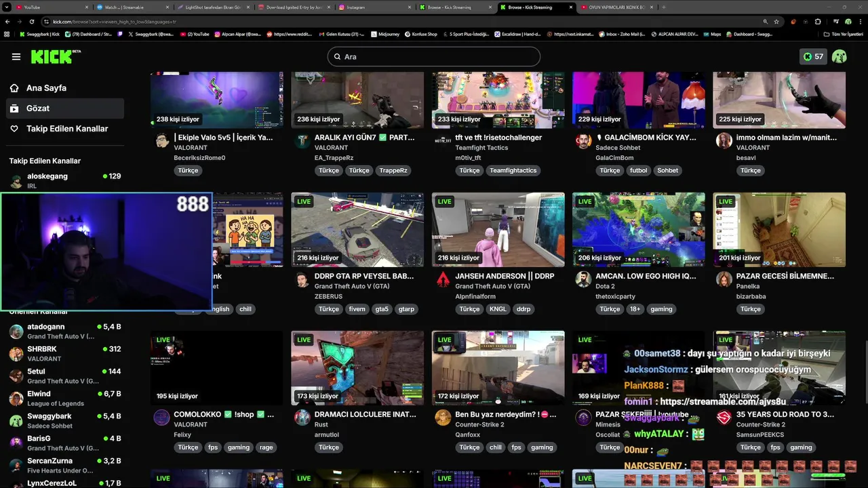Click the fivem tag

[x=357, y=309]
